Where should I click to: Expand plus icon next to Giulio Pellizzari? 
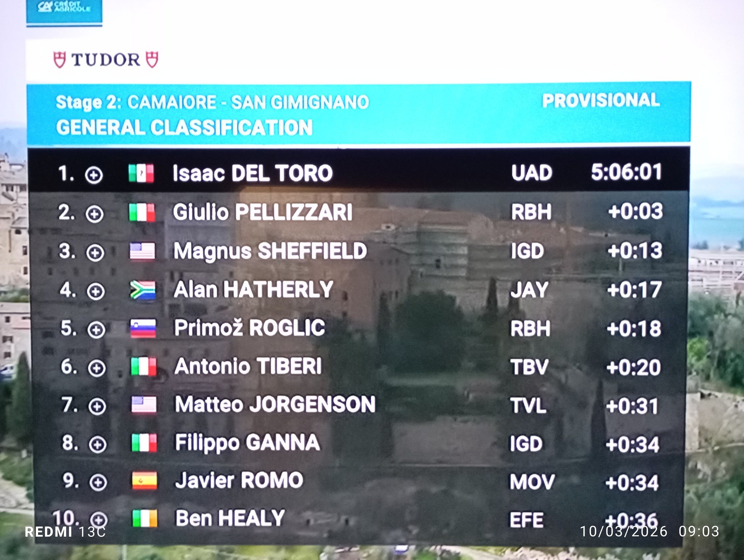click(94, 214)
